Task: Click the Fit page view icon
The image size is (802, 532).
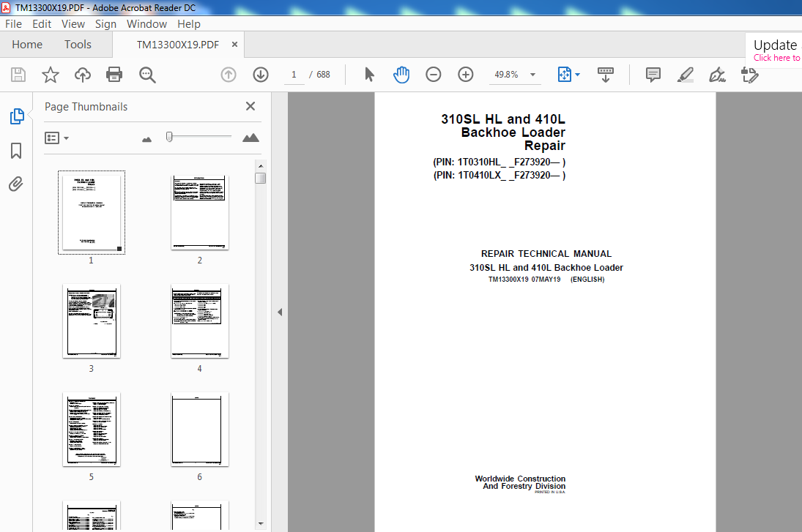Action: pos(564,75)
